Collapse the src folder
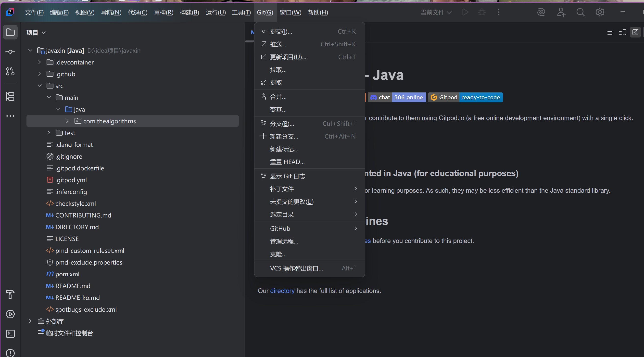 (40, 86)
